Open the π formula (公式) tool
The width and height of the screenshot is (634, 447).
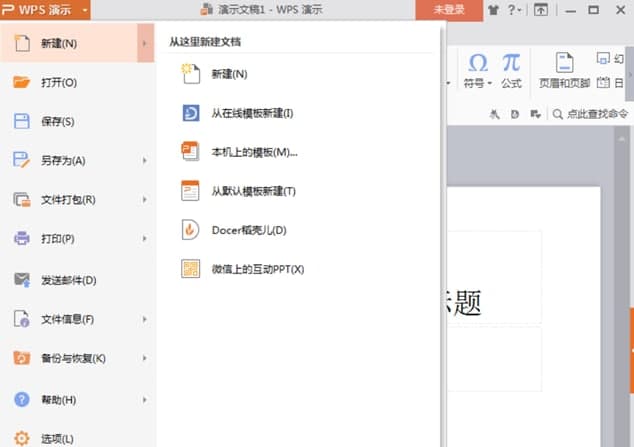(511, 63)
